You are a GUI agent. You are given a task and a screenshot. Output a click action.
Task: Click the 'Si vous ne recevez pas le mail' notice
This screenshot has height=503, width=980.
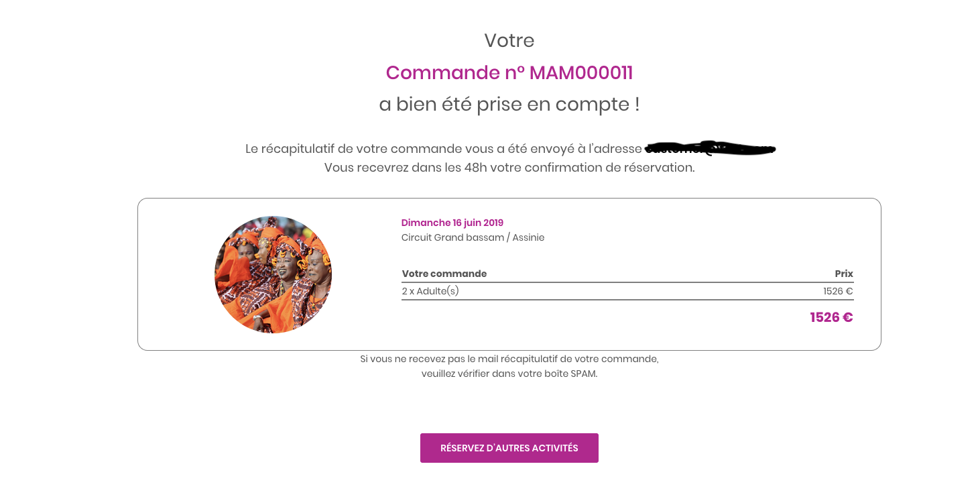coord(509,359)
